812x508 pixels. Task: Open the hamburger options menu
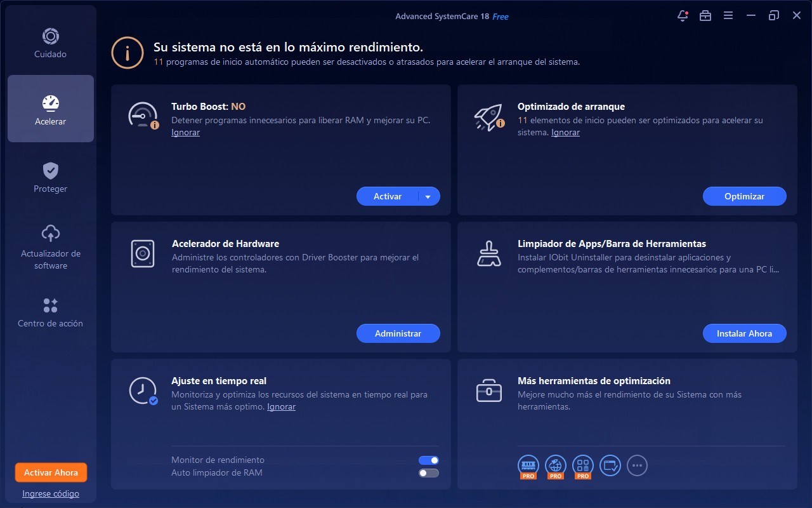(728, 16)
